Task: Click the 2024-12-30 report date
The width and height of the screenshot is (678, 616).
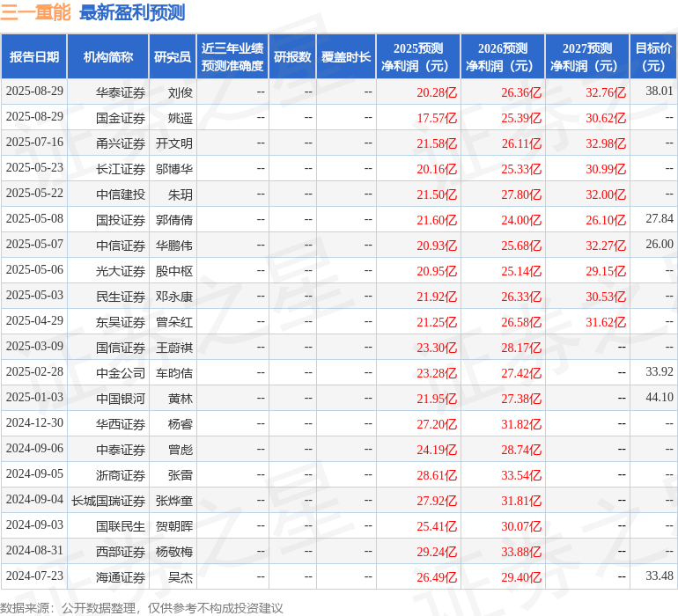Action: (x=34, y=422)
